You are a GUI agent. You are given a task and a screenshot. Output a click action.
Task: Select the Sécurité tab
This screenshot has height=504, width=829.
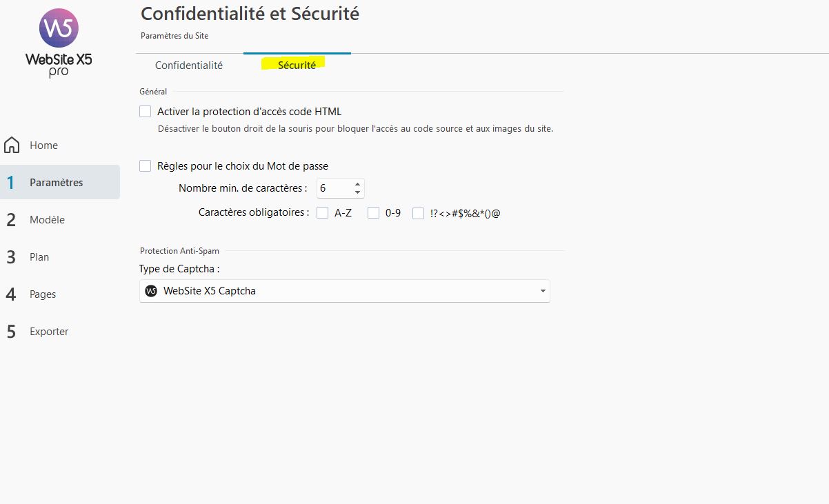pyautogui.click(x=297, y=65)
